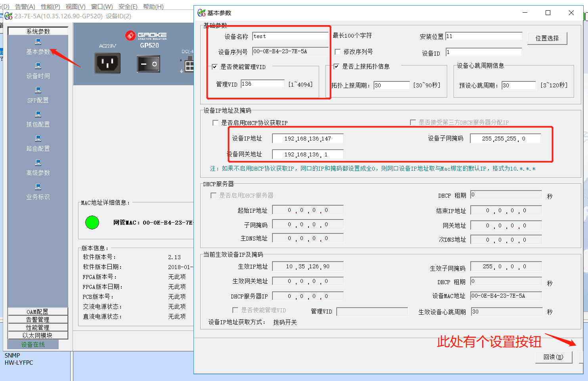
Task: Open SFP配置 sidebar icon
Action: click(38, 90)
